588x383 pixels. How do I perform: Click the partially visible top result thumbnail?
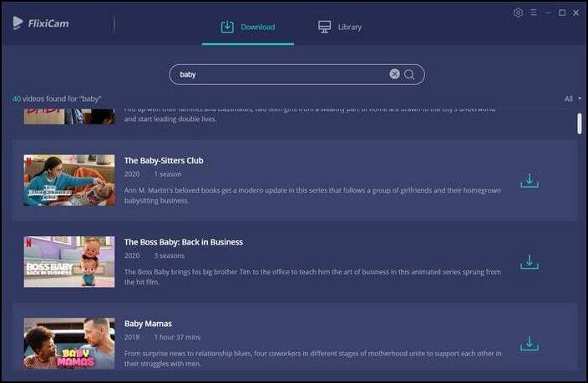pos(69,116)
